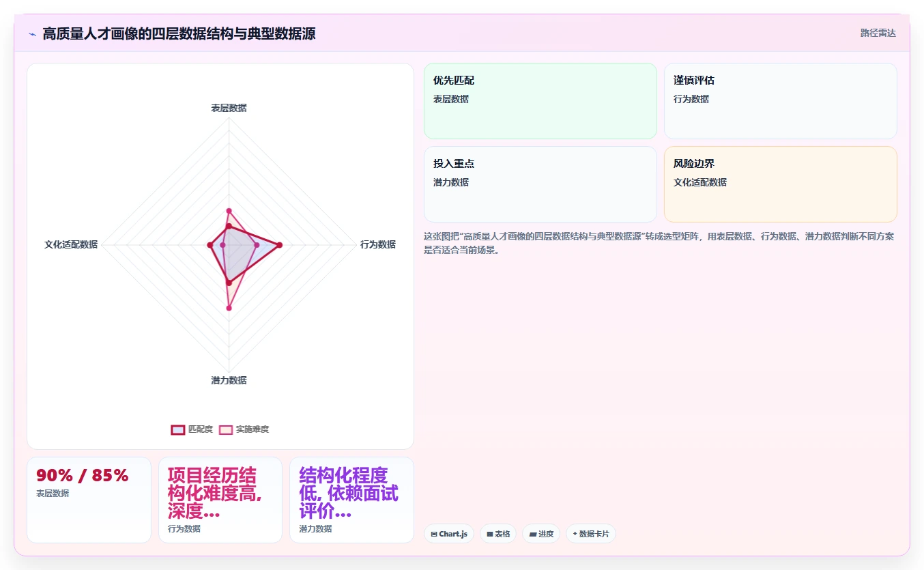Click the description paragraph starting 这张图把

[659, 243]
